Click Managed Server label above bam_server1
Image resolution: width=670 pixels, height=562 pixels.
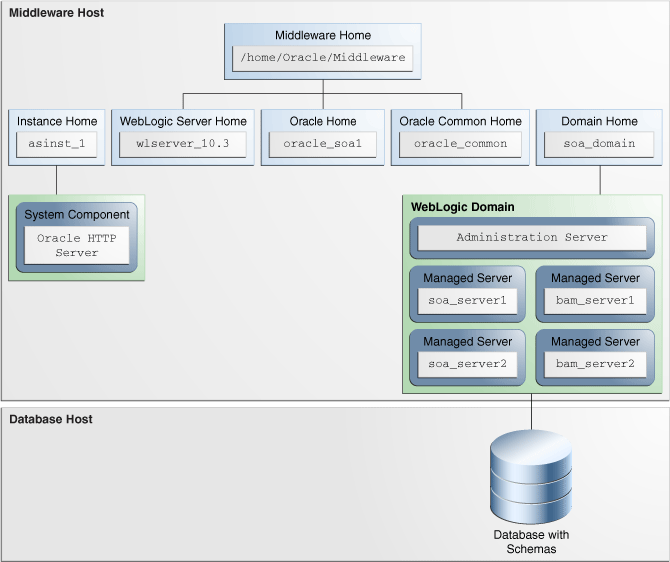coord(595,278)
